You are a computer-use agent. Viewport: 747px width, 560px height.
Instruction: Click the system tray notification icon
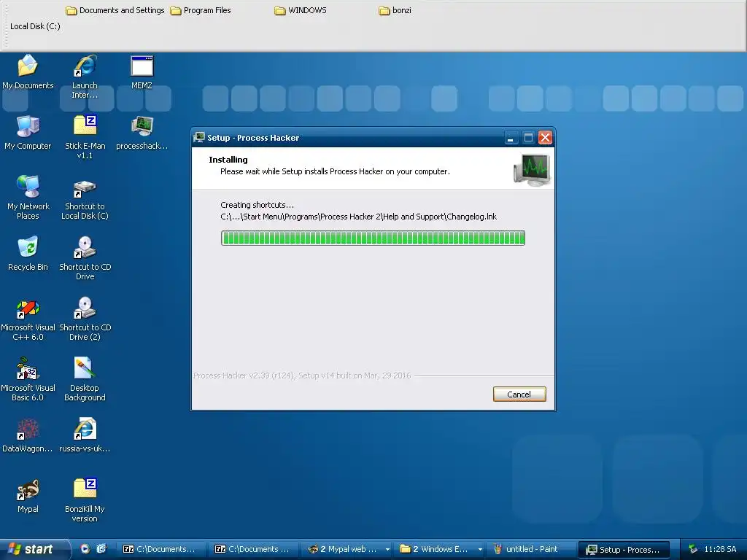click(x=693, y=549)
